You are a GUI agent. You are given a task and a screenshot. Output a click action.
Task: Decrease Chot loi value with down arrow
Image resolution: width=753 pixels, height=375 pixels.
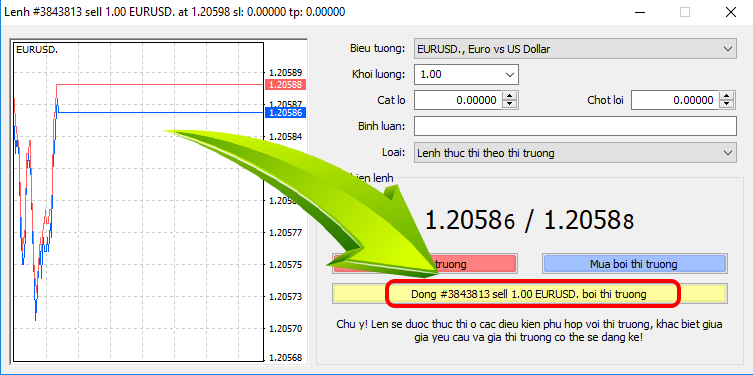pos(727,105)
